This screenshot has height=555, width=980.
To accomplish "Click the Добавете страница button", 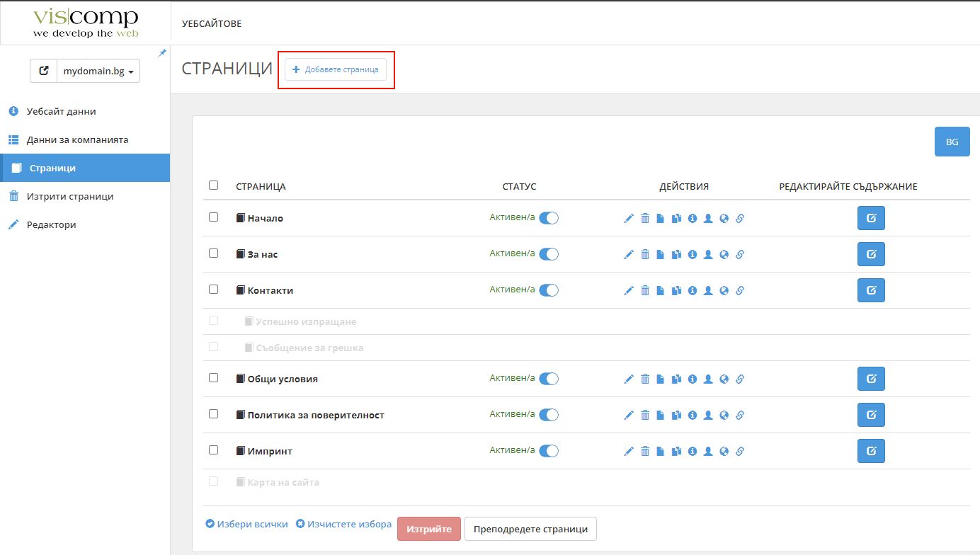I will 336,69.
